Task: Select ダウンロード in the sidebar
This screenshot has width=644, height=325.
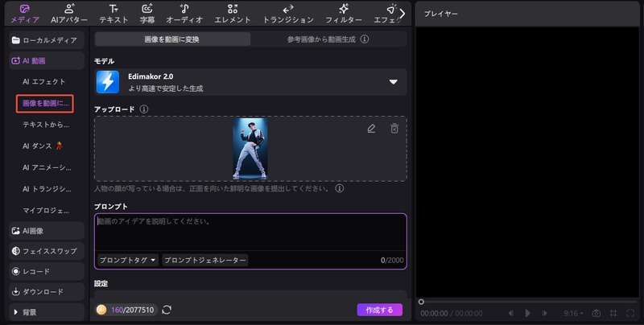Action: (47, 292)
